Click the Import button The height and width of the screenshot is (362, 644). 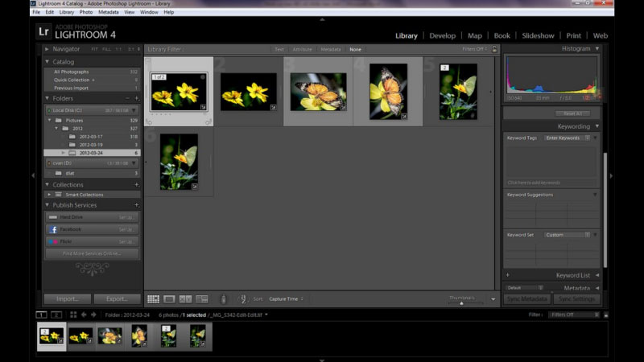67,299
